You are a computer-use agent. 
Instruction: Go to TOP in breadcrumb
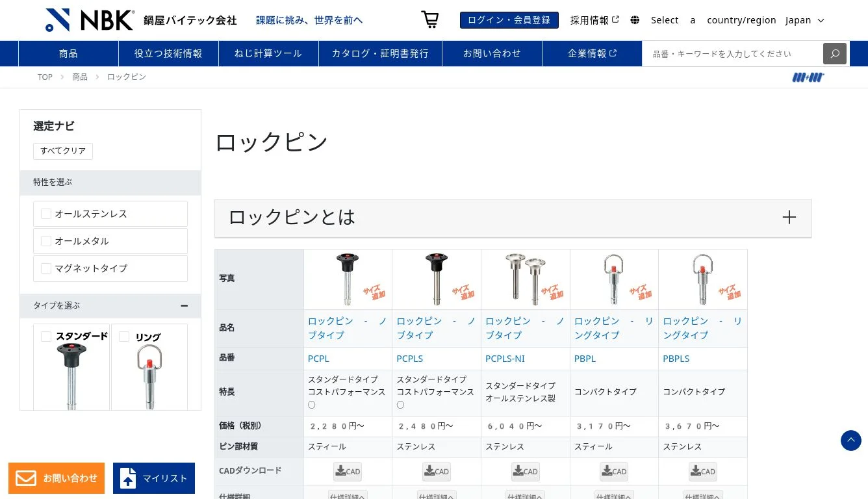(45, 77)
